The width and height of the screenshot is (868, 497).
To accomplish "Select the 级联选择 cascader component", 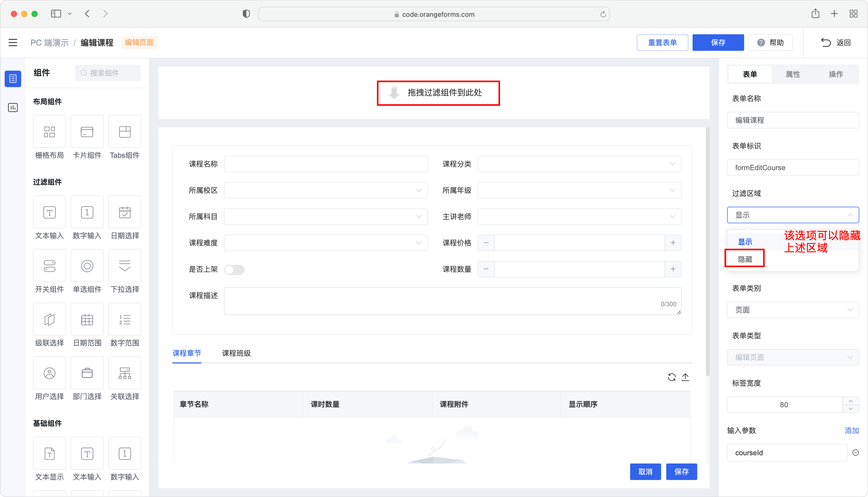I will click(49, 319).
